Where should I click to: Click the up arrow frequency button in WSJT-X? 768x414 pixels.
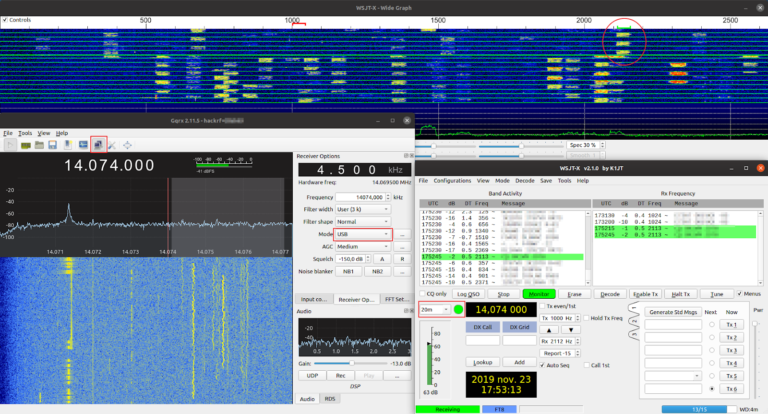pos(549,330)
